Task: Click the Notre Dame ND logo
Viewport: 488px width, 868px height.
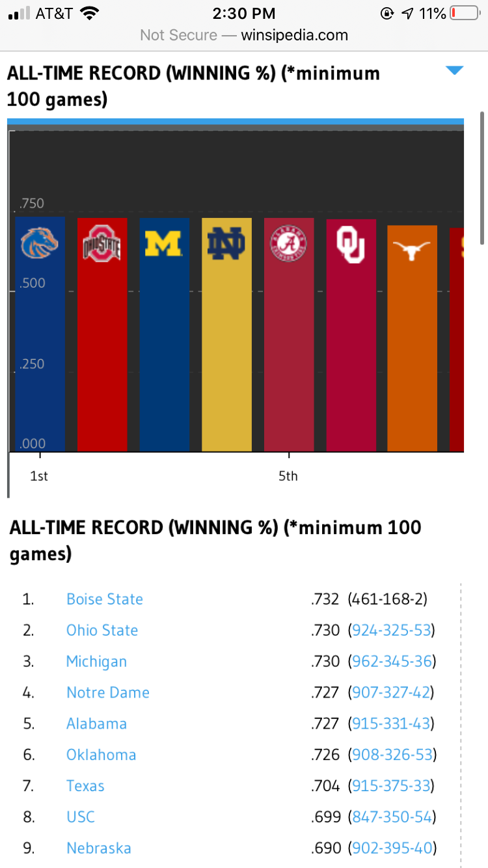Action: point(226,244)
